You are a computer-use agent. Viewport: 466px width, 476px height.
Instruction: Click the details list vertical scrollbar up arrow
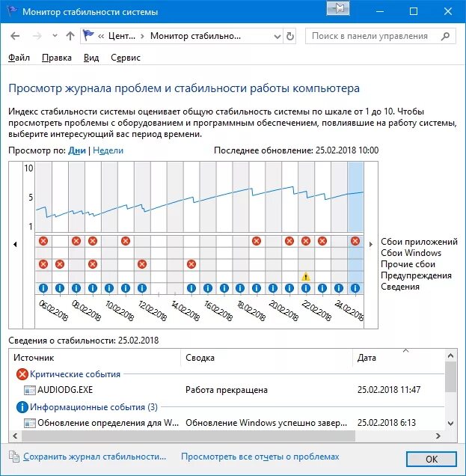(x=450, y=356)
